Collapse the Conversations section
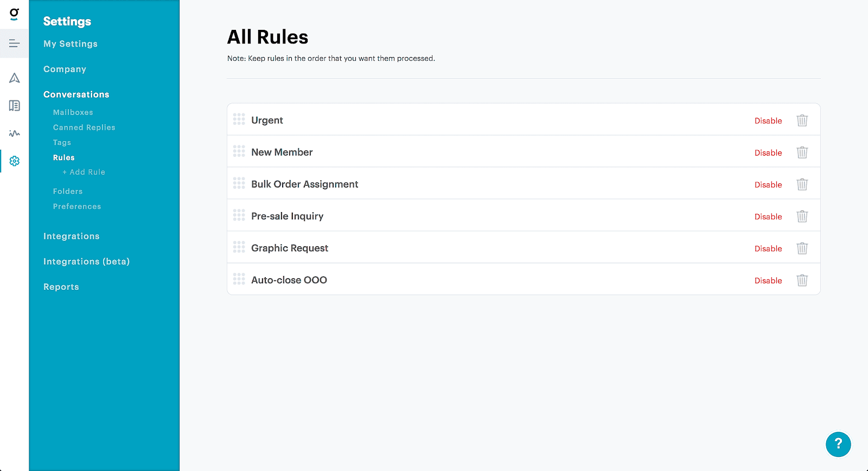Image resolution: width=868 pixels, height=471 pixels. pyautogui.click(x=76, y=94)
